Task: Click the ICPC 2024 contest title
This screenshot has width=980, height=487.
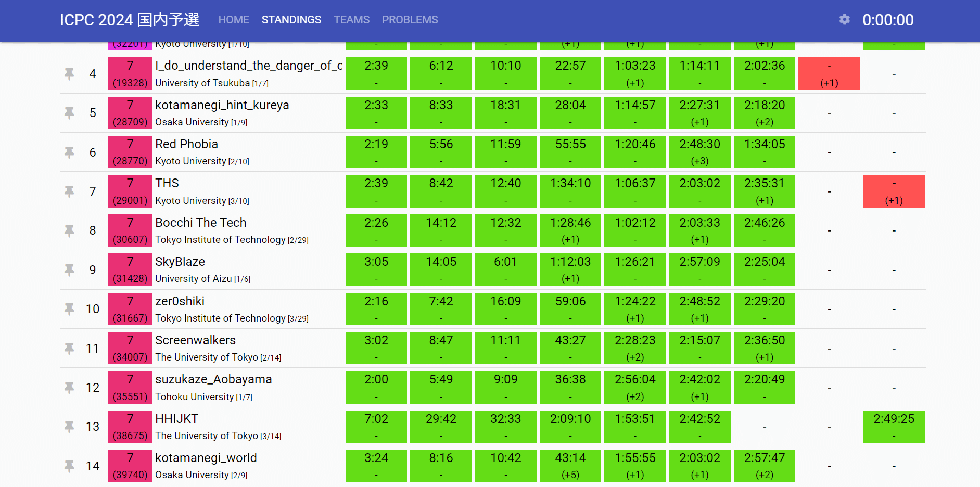Action: pos(130,20)
